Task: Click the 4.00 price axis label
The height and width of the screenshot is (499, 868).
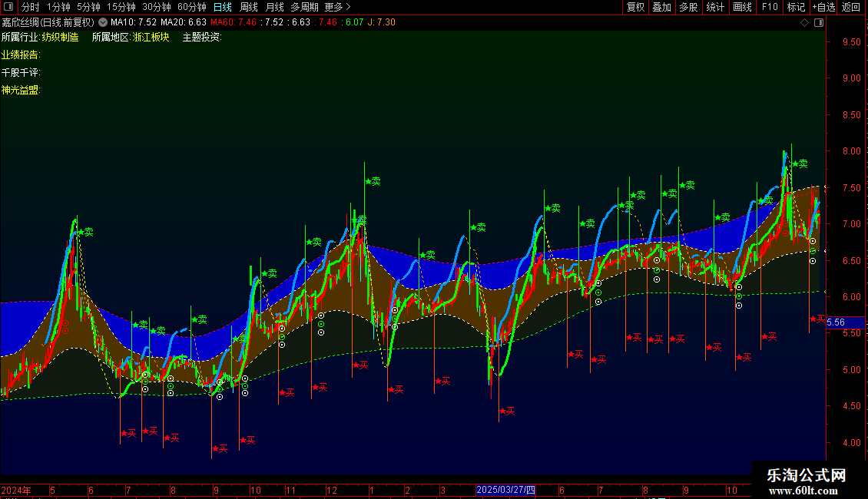Action: (x=851, y=442)
